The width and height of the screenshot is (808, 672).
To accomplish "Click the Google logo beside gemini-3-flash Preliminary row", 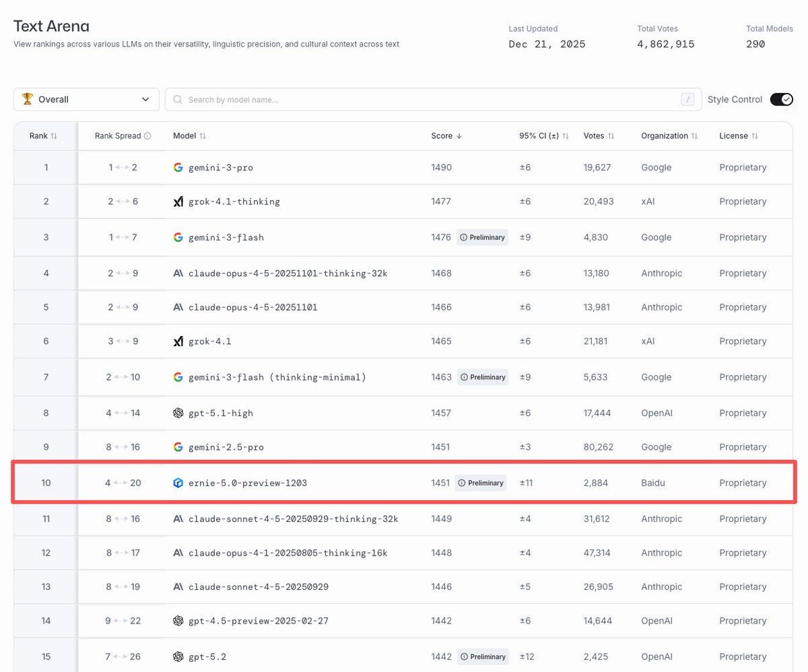I will [178, 237].
